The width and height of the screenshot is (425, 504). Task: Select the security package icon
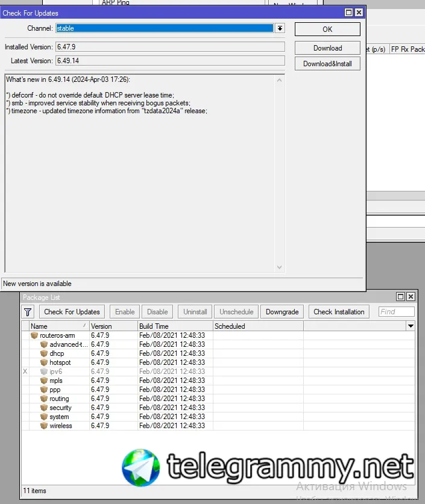click(x=44, y=408)
